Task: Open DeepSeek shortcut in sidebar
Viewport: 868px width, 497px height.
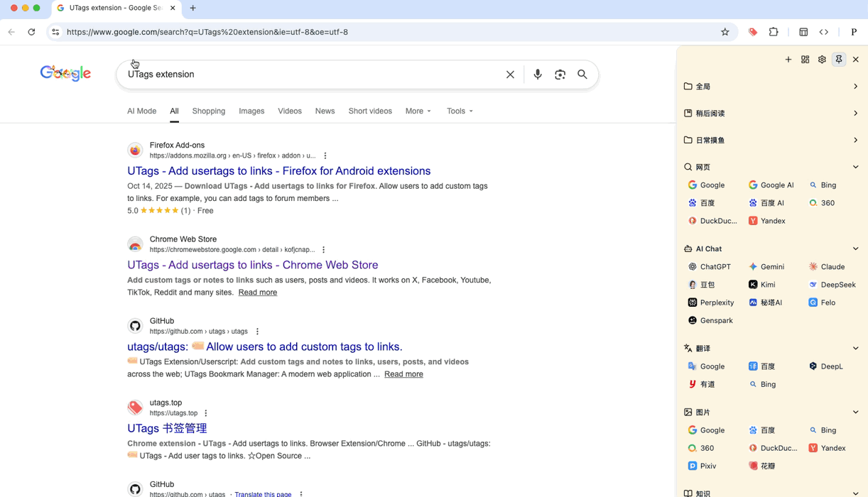Action: click(x=832, y=285)
